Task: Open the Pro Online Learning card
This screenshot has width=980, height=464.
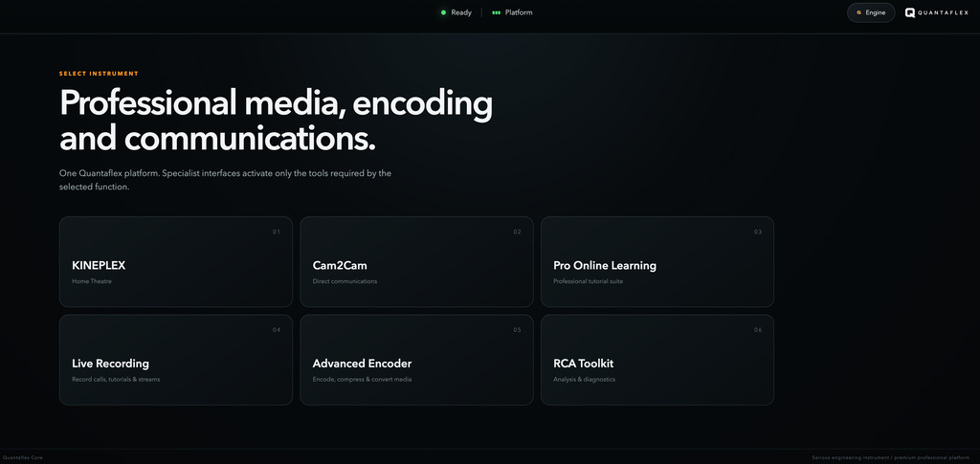Action: (657, 262)
